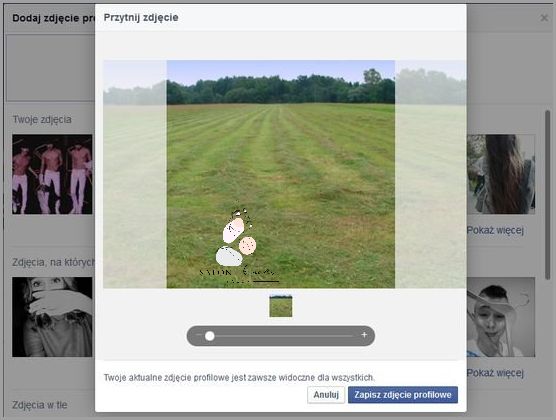This screenshot has width=556, height=420.
Task: Click the faded left area of crop image
Action: pos(135,174)
